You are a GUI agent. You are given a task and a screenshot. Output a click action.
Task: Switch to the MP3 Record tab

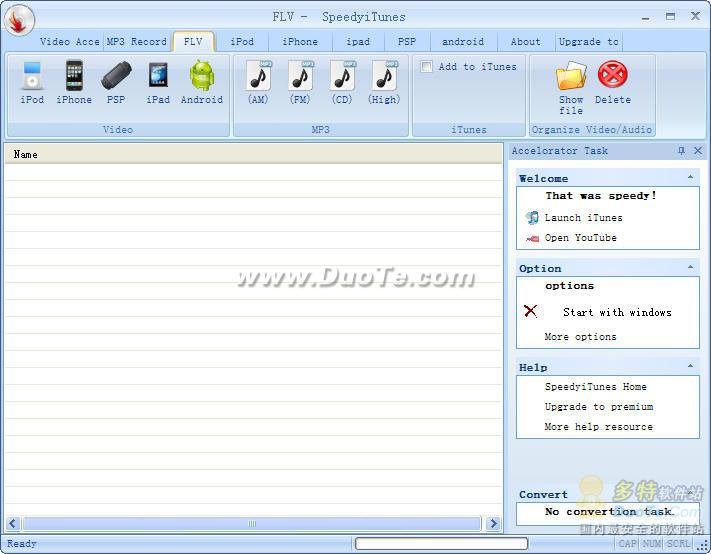click(136, 42)
